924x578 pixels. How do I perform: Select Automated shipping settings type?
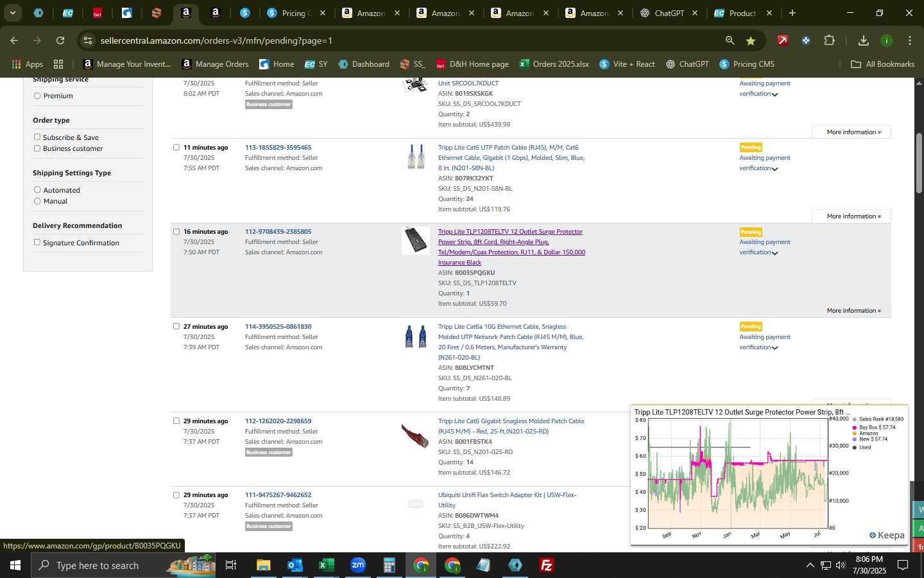(x=37, y=190)
